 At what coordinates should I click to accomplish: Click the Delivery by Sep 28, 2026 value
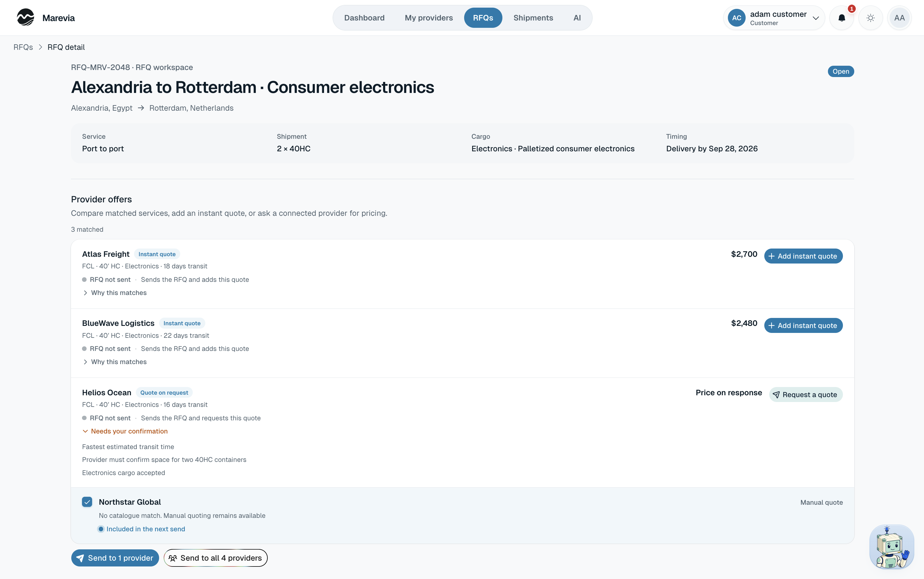(712, 149)
